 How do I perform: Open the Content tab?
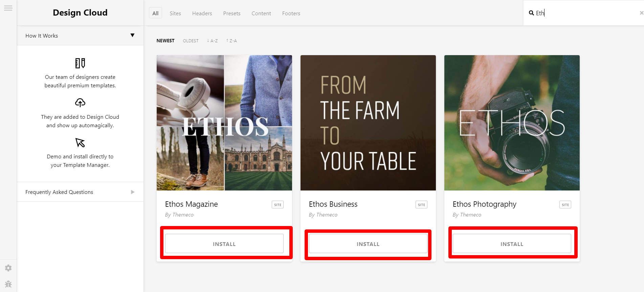pos(261,13)
